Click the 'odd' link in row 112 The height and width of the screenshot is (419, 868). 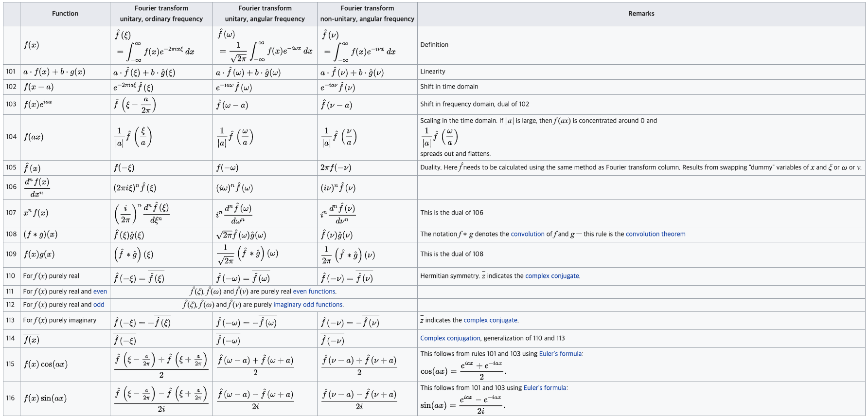tap(99, 305)
